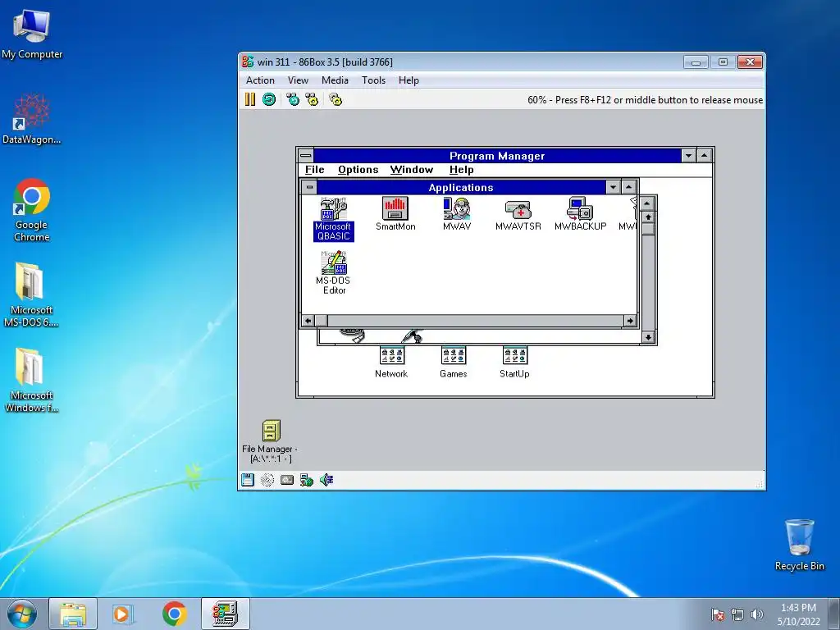Click background window vertical scroll down arrow
This screenshot has height=630, width=840.
(x=648, y=337)
